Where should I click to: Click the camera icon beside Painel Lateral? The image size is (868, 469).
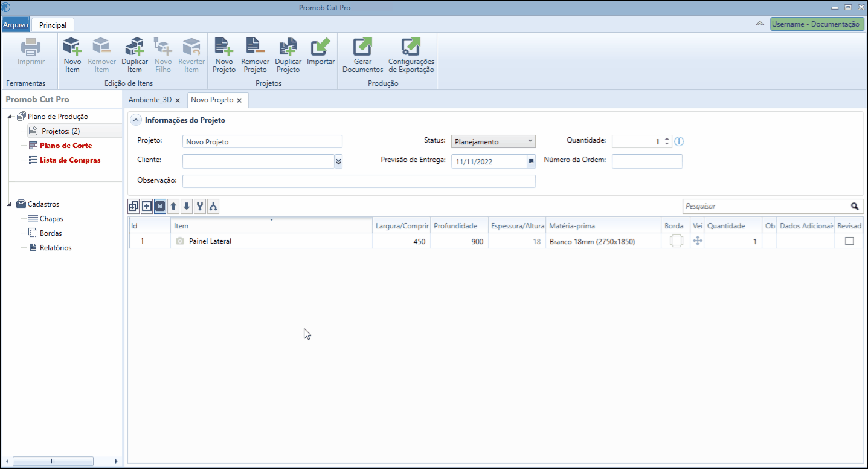tap(180, 241)
